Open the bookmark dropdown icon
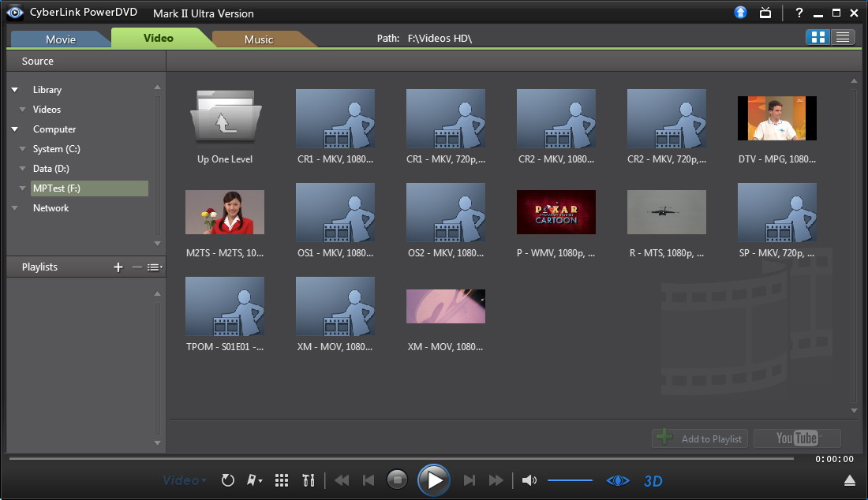This screenshot has width=868, height=500. 254,480
